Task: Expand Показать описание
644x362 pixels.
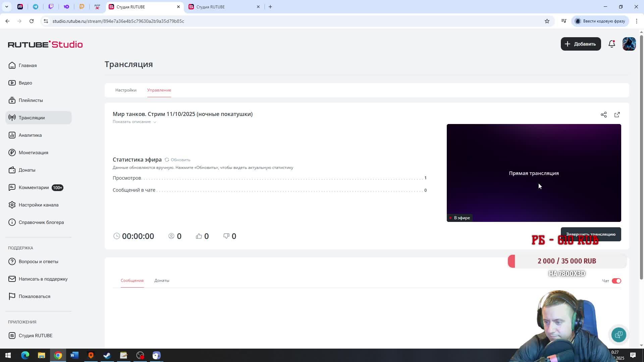Action: [134, 122]
